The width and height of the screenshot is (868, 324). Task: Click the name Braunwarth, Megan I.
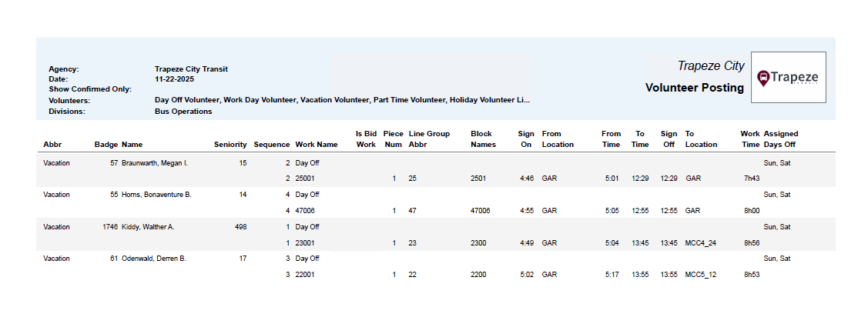(x=155, y=163)
